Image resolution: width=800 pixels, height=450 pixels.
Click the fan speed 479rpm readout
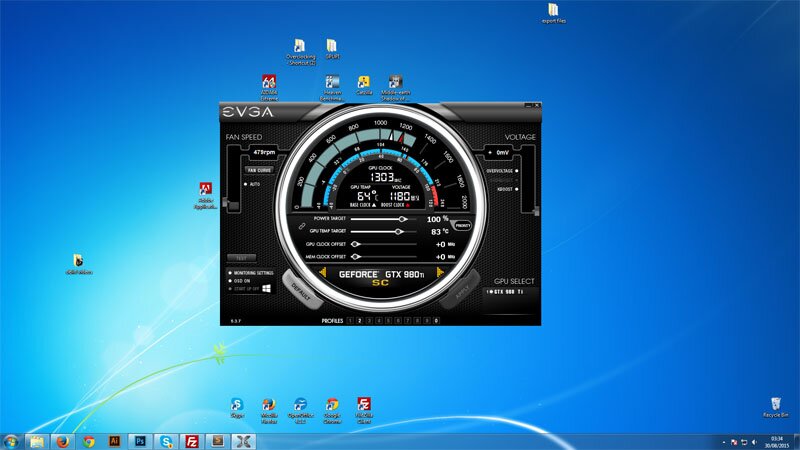pos(264,152)
